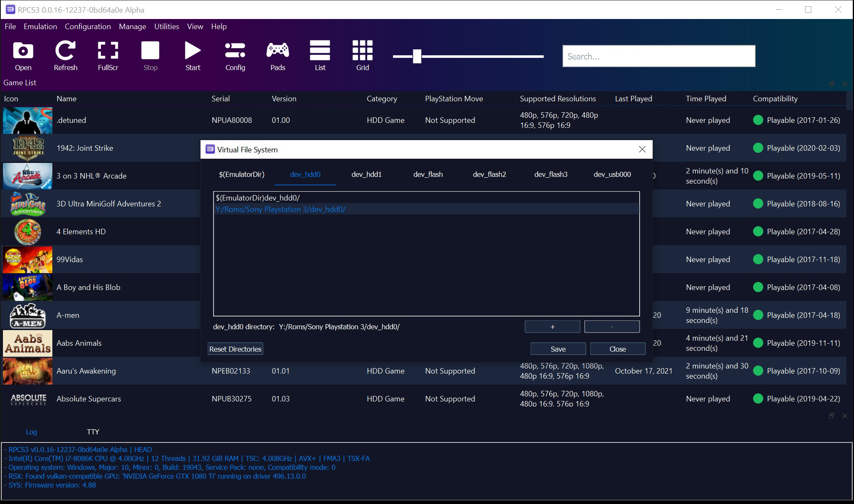The height and width of the screenshot is (504, 854).
Task: Select the dev_flash tab
Action: pos(428,174)
